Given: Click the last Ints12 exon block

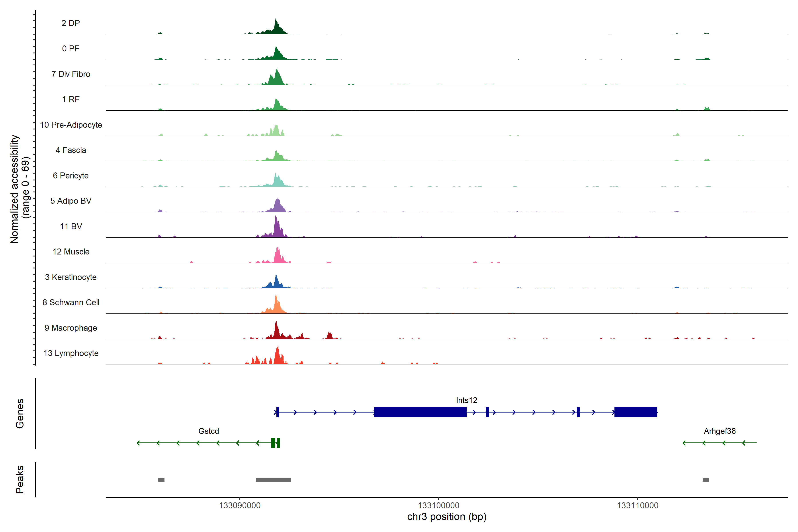Looking at the screenshot, I should click(x=636, y=412).
